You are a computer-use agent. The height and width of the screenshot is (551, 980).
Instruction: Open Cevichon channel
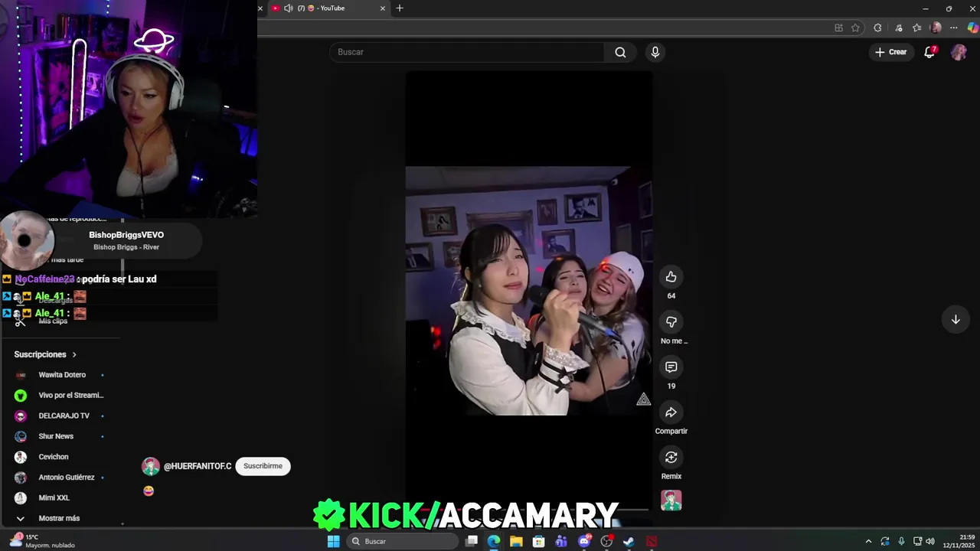coord(54,457)
